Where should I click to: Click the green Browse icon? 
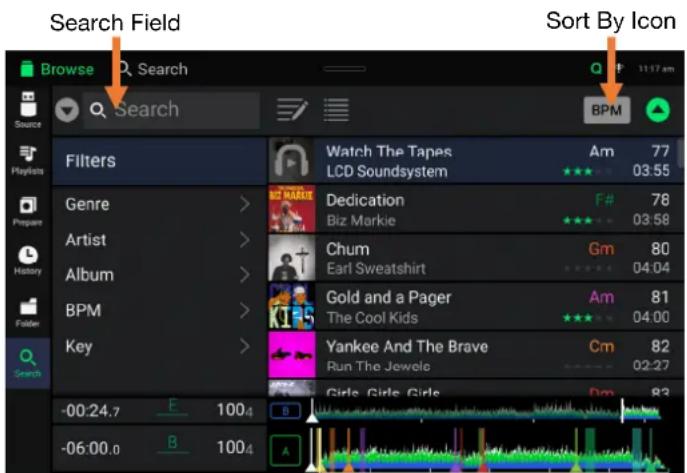(27, 69)
